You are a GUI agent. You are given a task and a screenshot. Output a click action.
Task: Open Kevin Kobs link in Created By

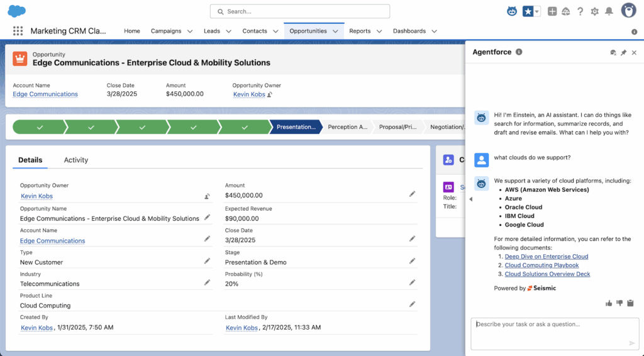pyautogui.click(x=36, y=327)
